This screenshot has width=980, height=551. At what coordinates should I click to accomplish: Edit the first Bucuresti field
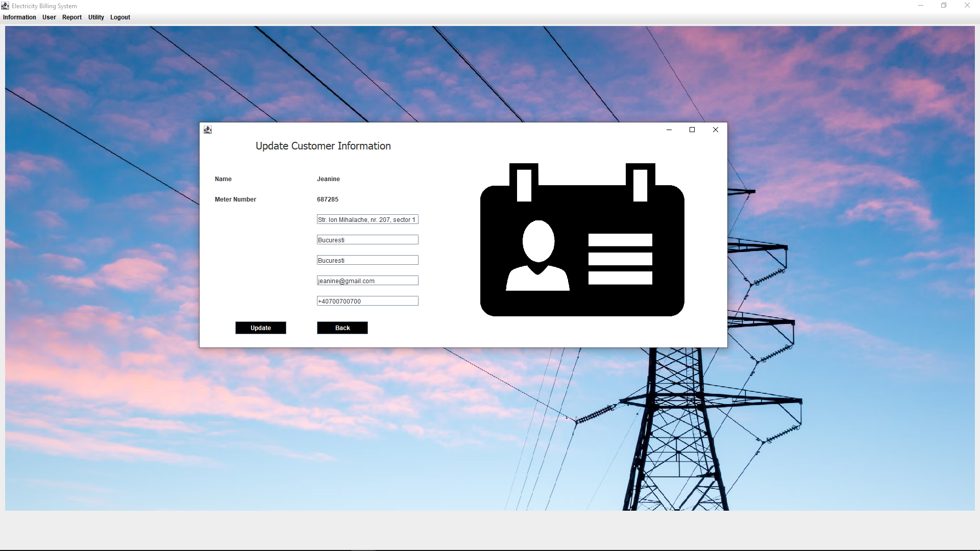pyautogui.click(x=367, y=240)
